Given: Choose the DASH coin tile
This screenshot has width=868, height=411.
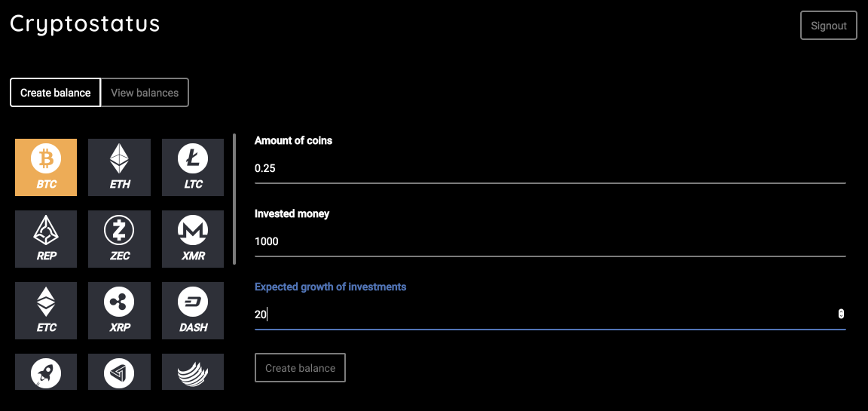Looking at the screenshot, I should [x=193, y=310].
